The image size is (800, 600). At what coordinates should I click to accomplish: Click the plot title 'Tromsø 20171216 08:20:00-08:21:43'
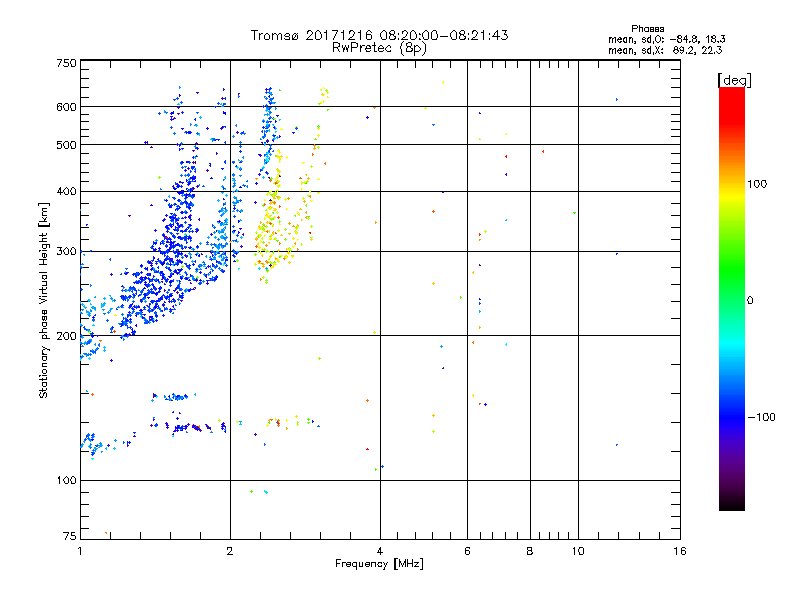(380, 35)
